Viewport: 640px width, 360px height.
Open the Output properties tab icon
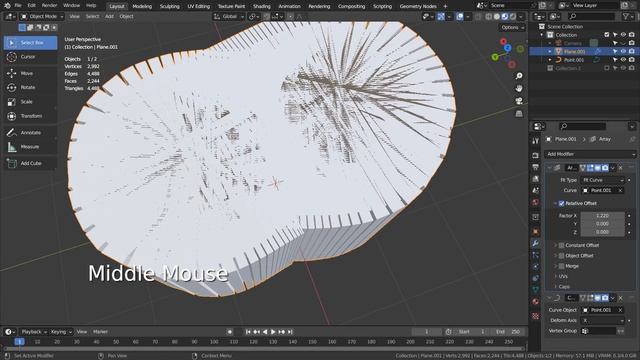coord(536,167)
